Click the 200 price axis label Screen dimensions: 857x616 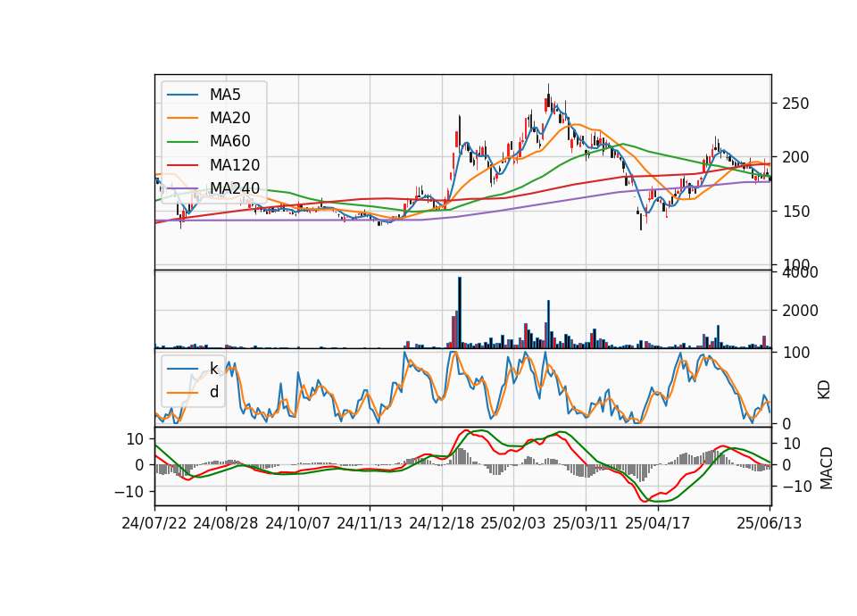[795, 157]
